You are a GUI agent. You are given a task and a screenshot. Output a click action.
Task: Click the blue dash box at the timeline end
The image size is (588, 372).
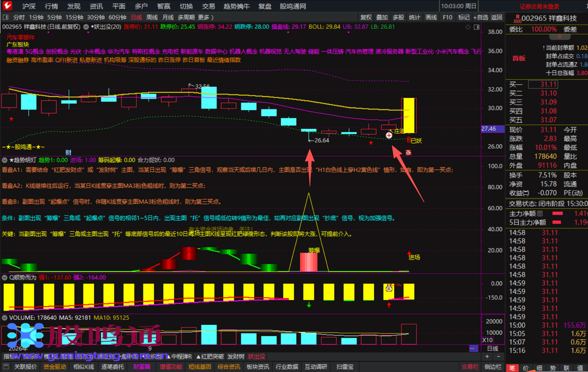pos(474,348)
